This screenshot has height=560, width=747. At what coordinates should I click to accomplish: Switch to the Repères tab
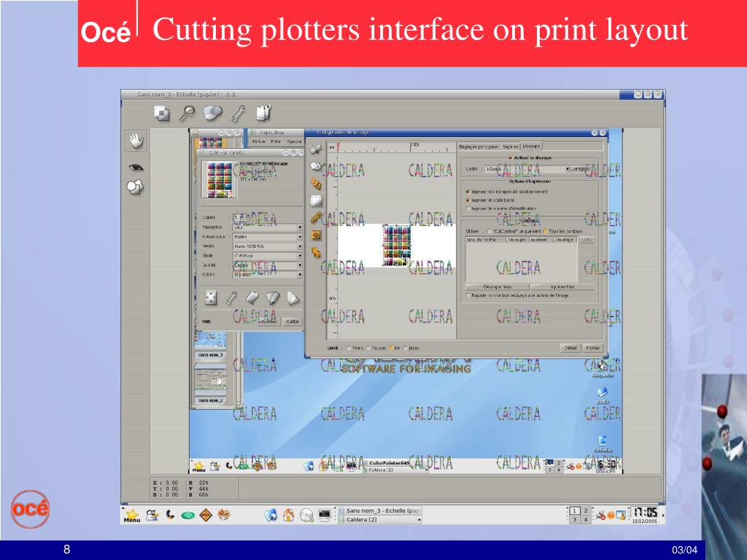click(x=510, y=147)
